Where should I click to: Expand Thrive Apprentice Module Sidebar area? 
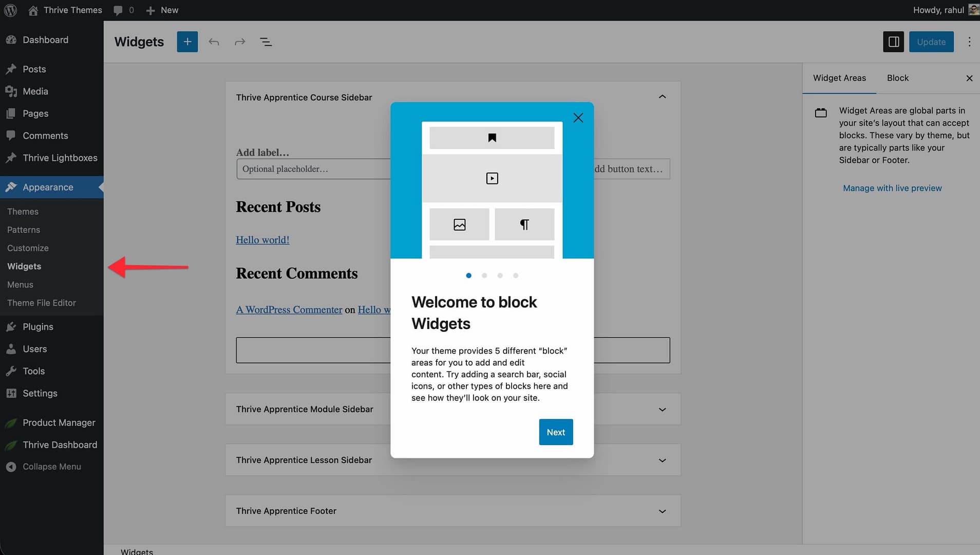coord(662,409)
